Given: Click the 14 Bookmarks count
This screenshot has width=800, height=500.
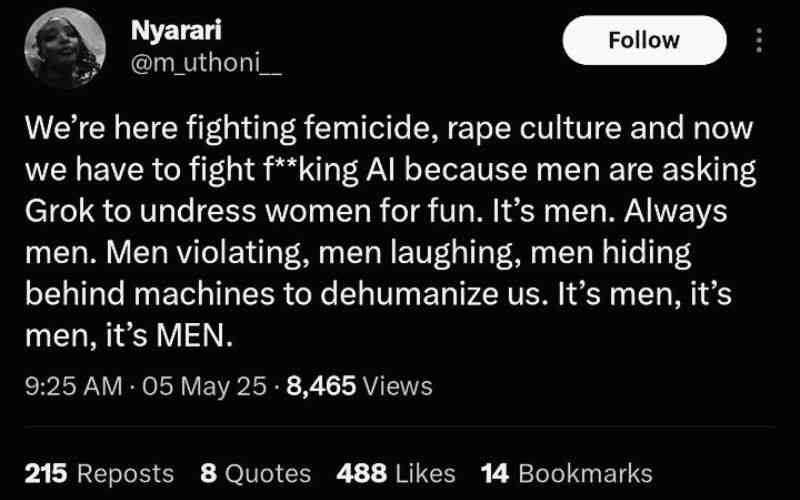Looking at the screenshot, I should pyautogui.click(x=566, y=473).
